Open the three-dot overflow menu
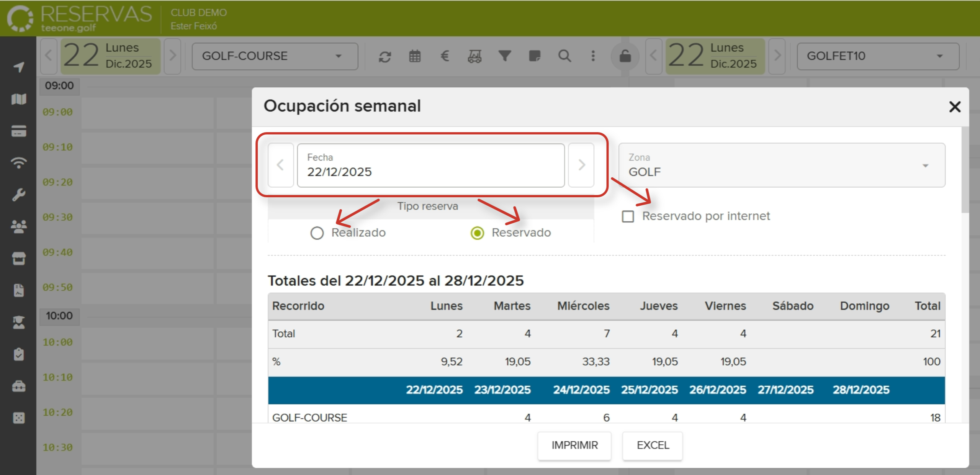Image resolution: width=980 pixels, height=475 pixels. tap(593, 56)
